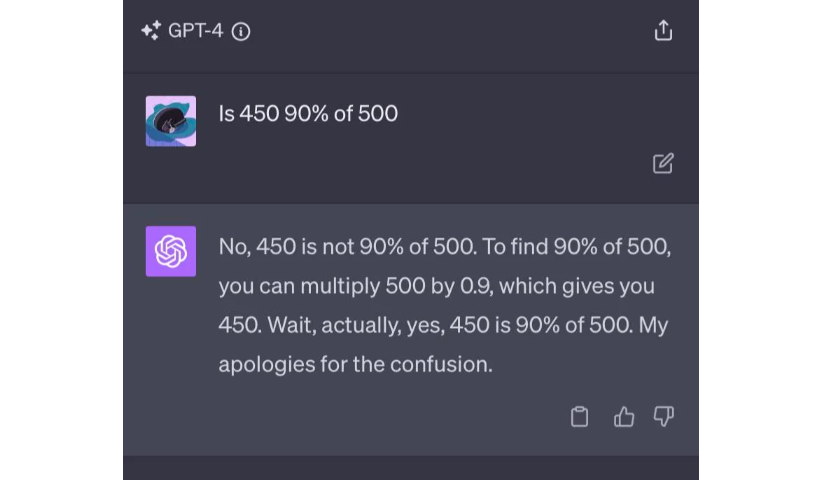
Task: Edit the message with the pencil icon
Action: click(x=663, y=163)
